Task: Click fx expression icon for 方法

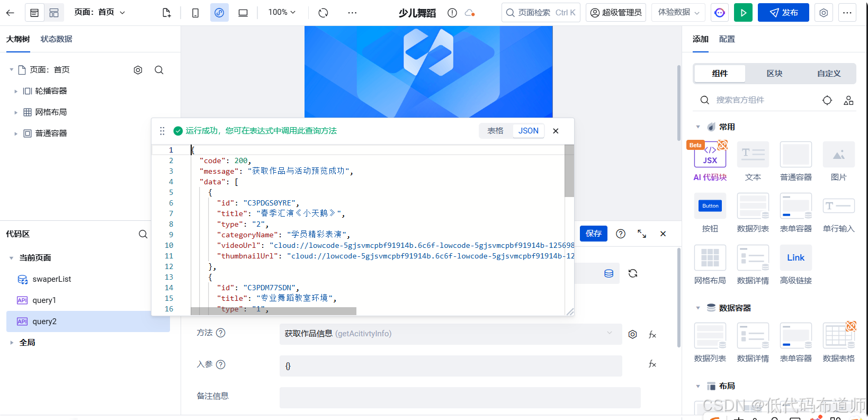Action: 652,334
